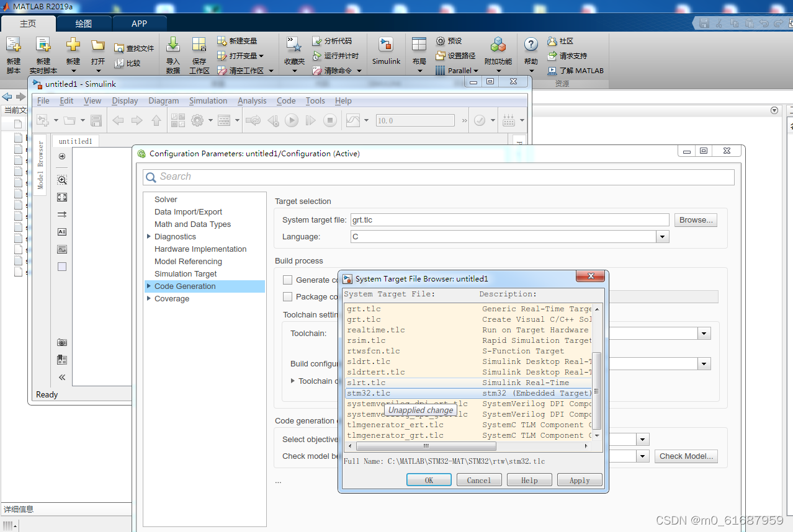Switch to the APP tab in MATLAB
Image resolution: width=793 pixels, height=532 pixels.
tap(140, 24)
